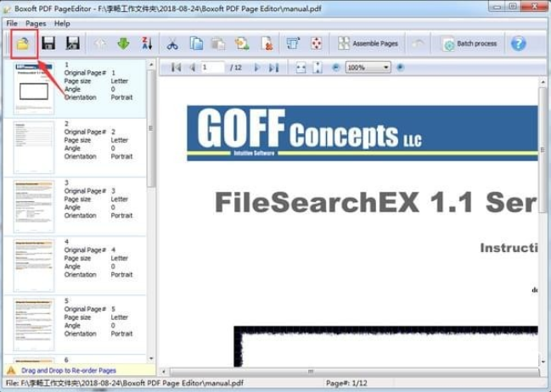The width and height of the screenshot is (551, 392).
Task: Open the Pages menu
Action: click(36, 24)
